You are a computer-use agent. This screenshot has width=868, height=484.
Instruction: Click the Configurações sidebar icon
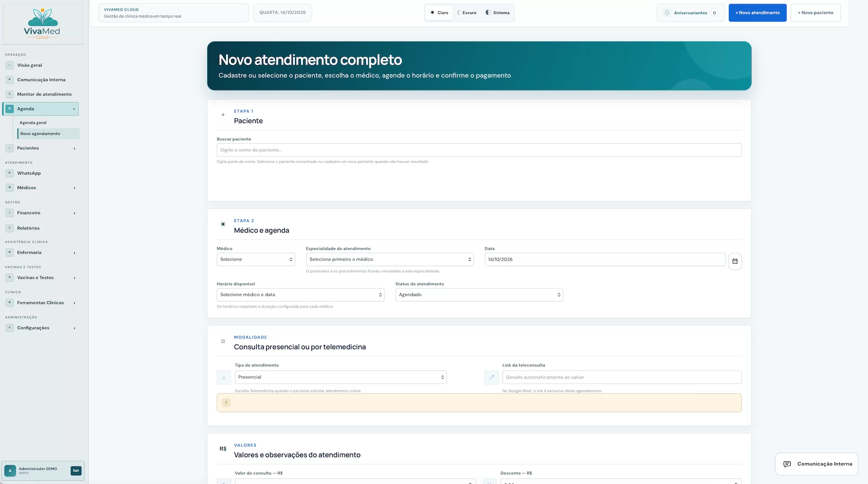click(9, 328)
